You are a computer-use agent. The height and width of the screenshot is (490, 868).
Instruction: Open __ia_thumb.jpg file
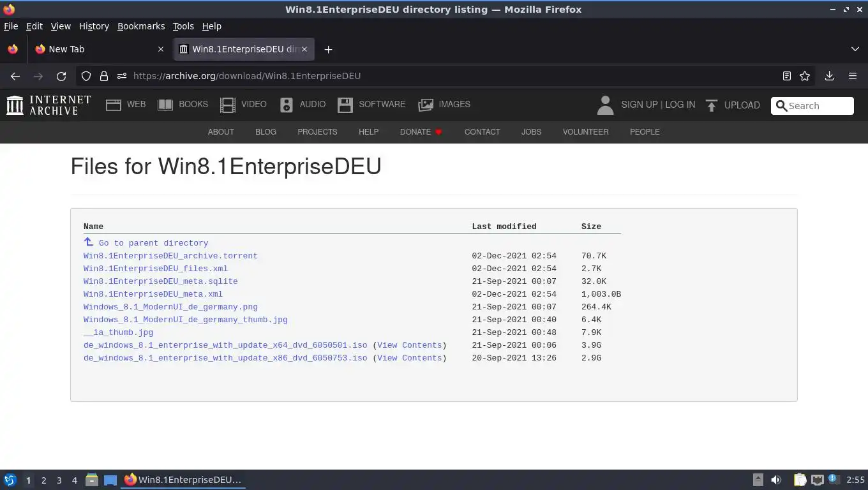[x=118, y=332]
